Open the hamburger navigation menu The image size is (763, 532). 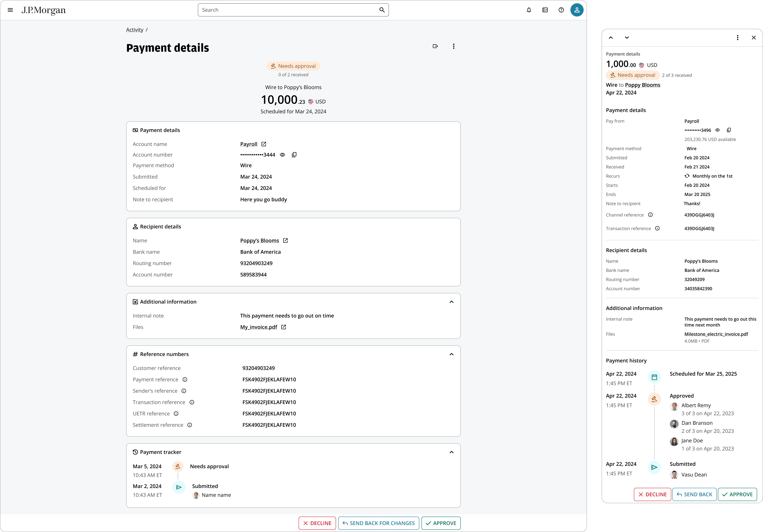[10, 10]
